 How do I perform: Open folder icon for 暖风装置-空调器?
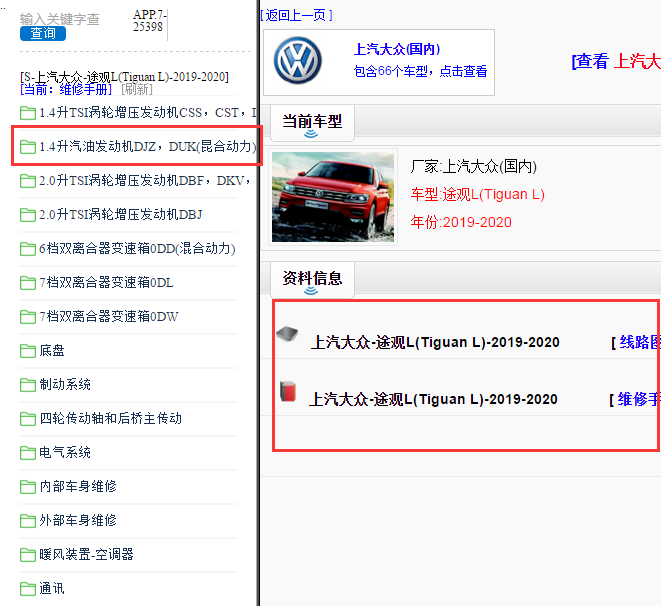[28, 555]
